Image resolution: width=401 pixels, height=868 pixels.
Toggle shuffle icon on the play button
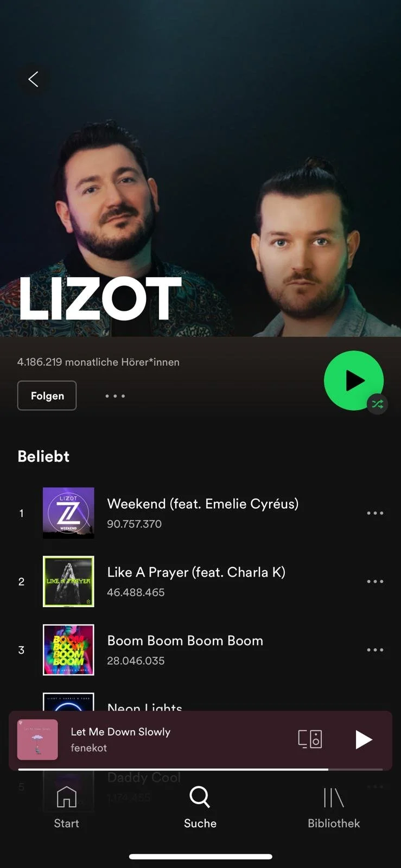[x=377, y=404]
